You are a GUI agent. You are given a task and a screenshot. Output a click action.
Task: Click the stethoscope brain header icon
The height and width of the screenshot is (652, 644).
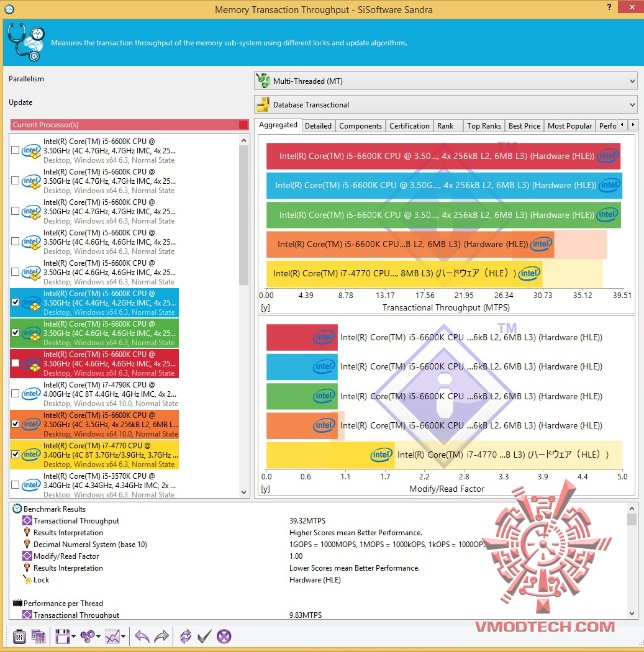[26, 42]
